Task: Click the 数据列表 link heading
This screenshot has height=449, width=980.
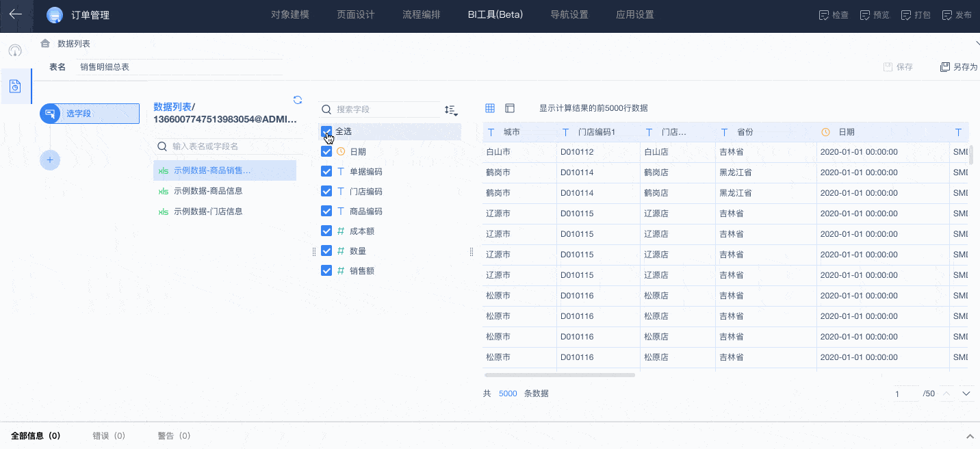Action: 172,107
